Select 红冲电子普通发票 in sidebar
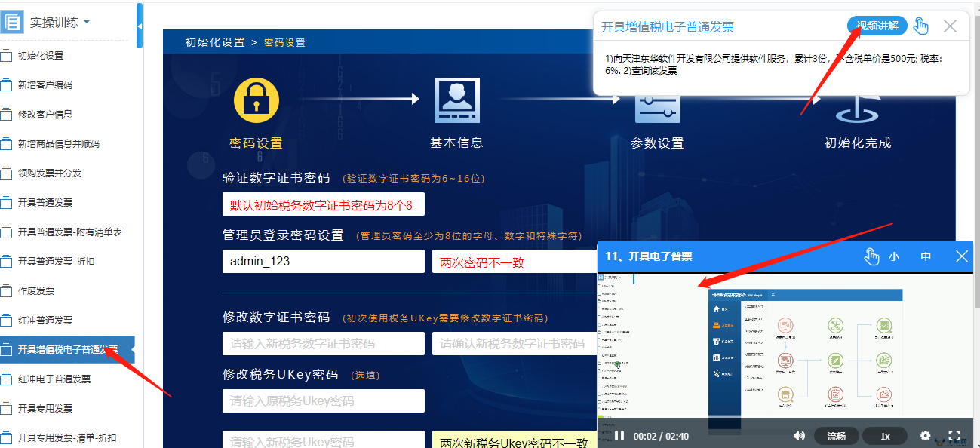The height and width of the screenshot is (448, 980). click(x=54, y=379)
